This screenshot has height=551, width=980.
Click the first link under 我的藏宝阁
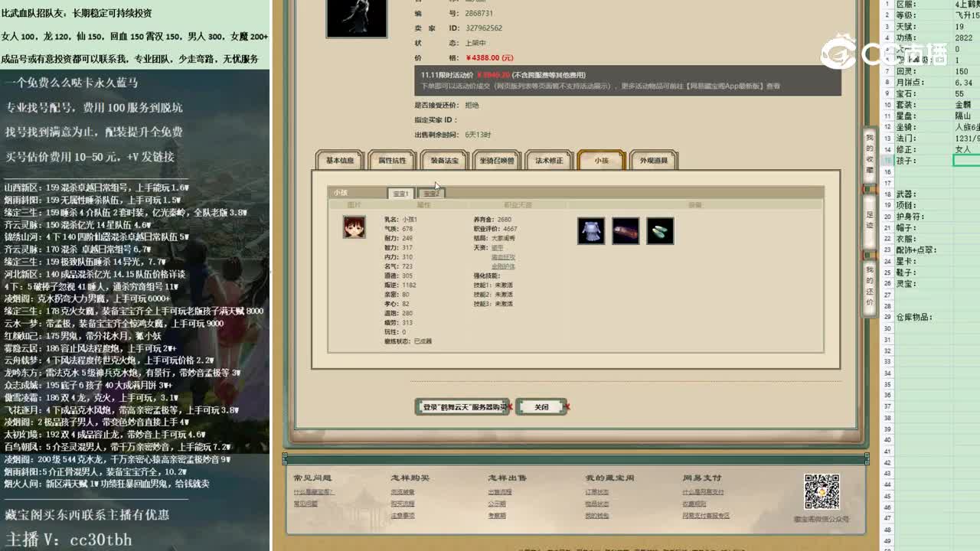click(x=597, y=492)
